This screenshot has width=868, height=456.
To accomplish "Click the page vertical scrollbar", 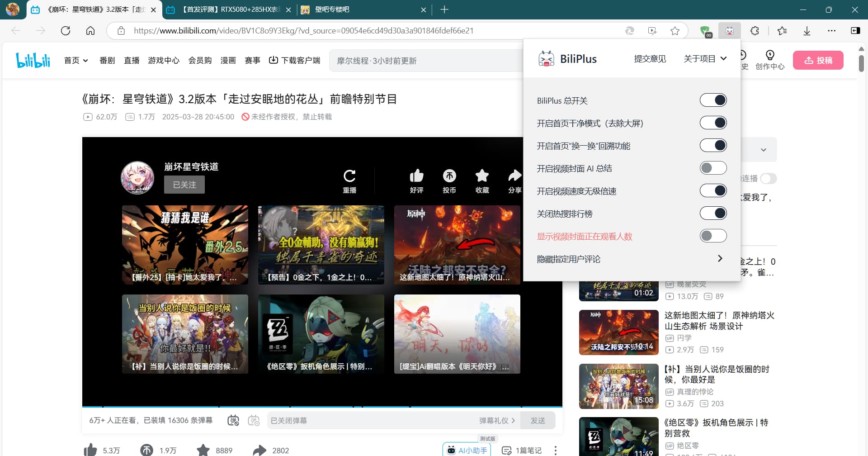I will point(861,63).
